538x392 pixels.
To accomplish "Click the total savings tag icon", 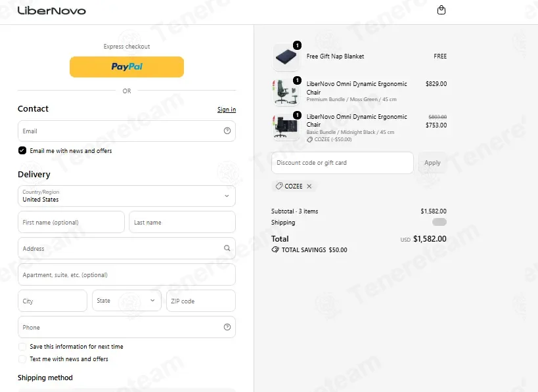I will (275, 250).
